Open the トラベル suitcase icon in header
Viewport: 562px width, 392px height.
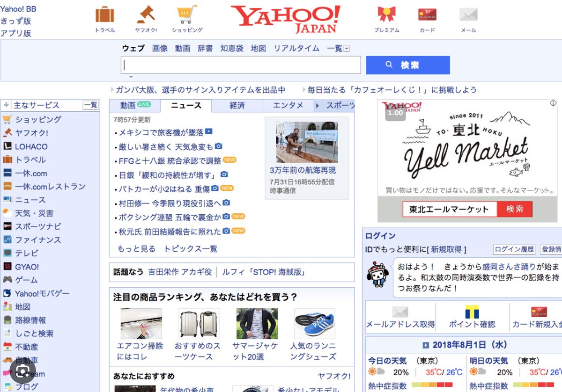105,15
